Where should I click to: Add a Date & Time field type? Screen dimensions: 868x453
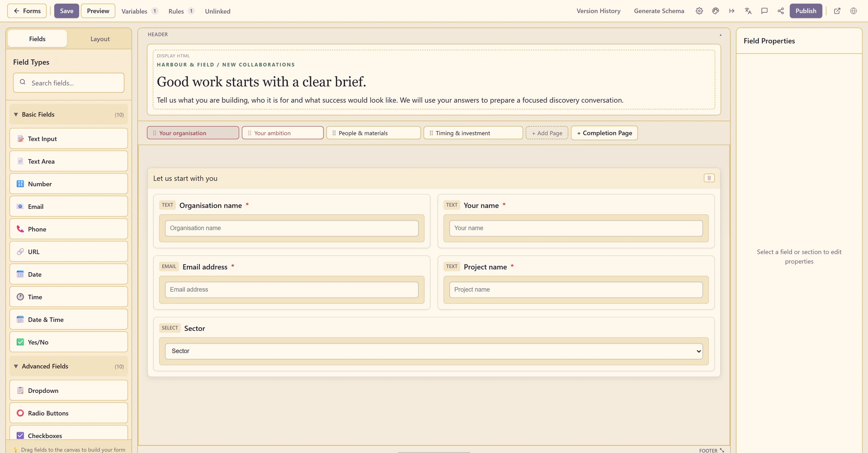[x=69, y=319]
